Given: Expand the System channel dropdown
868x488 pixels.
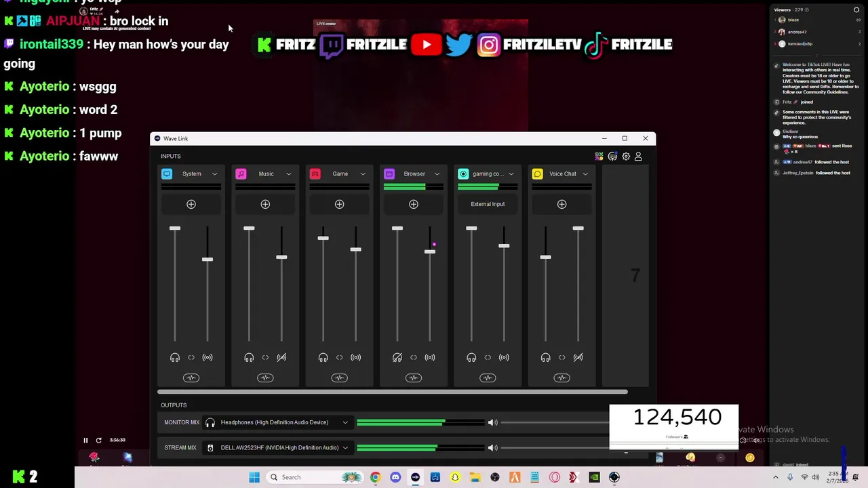Looking at the screenshot, I should pyautogui.click(x=214, y=174).
